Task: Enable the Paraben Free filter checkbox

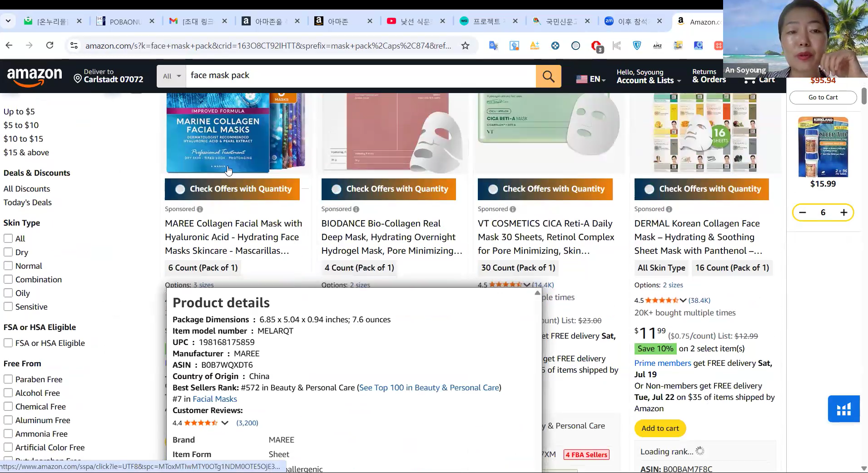Action: click(8, 379)
